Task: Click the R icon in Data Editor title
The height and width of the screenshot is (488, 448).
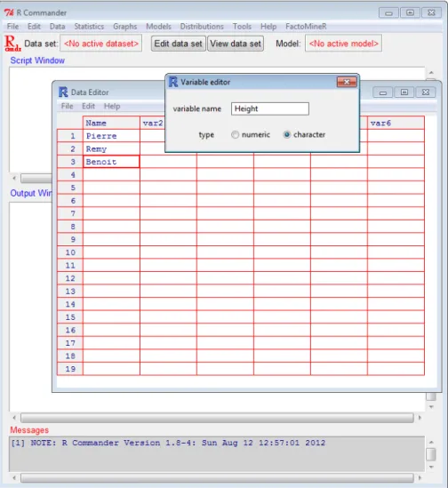Action: (x=63, y=92)
